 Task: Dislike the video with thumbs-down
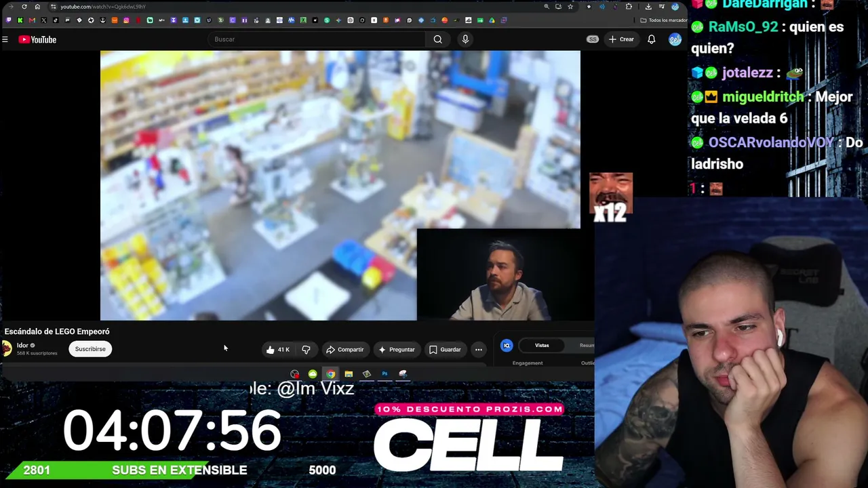[306, 350]
